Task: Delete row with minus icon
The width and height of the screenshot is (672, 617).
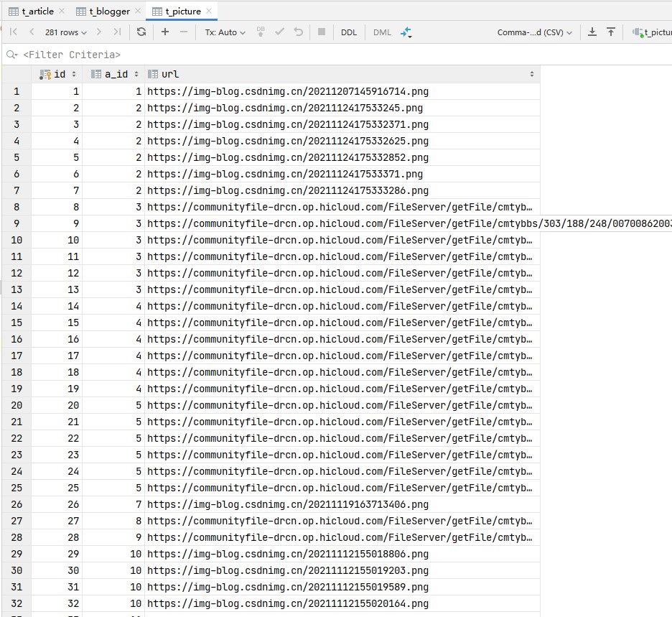Action: 183,32
